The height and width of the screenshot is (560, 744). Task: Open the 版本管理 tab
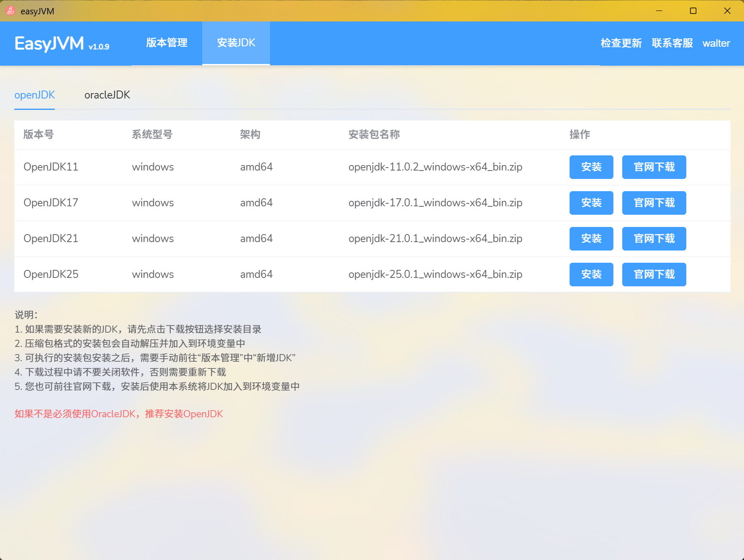point(167,43)
